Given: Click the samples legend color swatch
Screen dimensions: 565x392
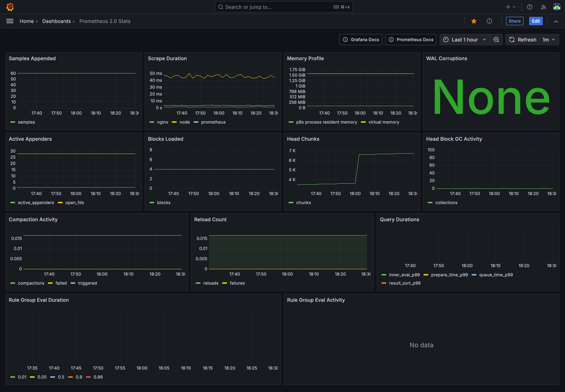Looking at the screenshot, I should click(12, 122).
